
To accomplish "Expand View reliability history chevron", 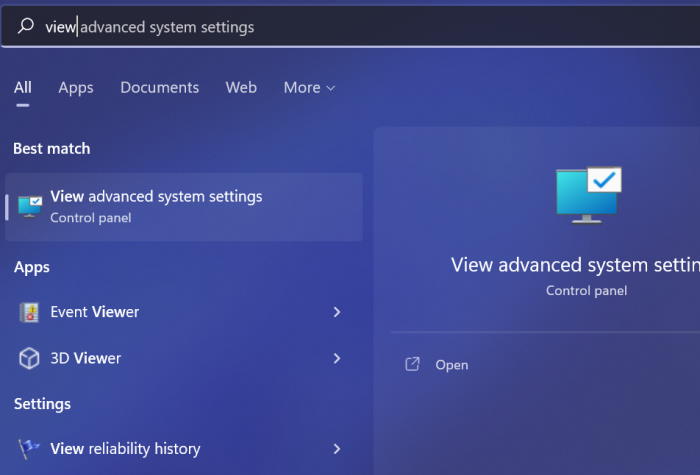I will [337, 449].
